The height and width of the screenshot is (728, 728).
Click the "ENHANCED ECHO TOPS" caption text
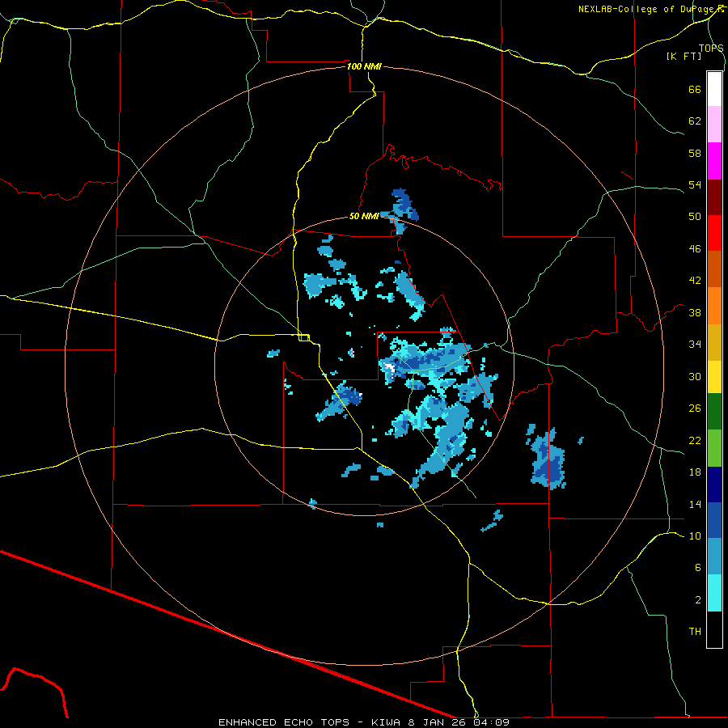(284, 722)
